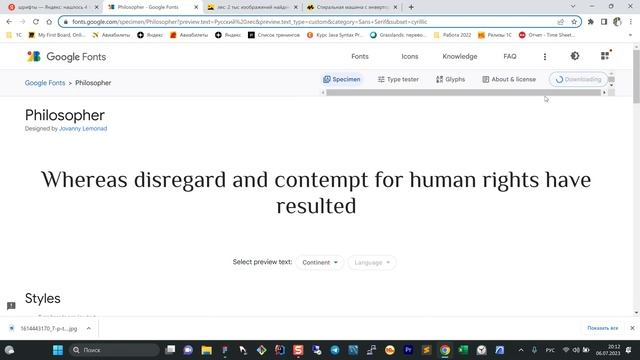Share this page icon in address bar

tap(560, 22)
